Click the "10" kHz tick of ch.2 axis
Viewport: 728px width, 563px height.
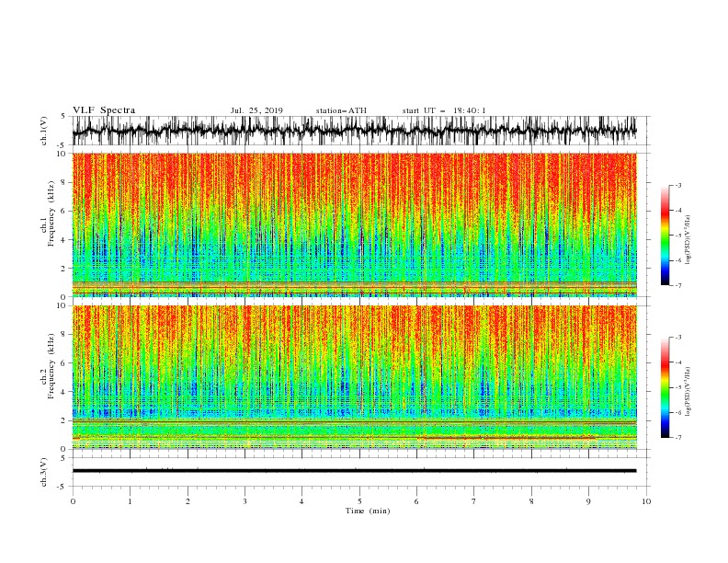[62, 305]
